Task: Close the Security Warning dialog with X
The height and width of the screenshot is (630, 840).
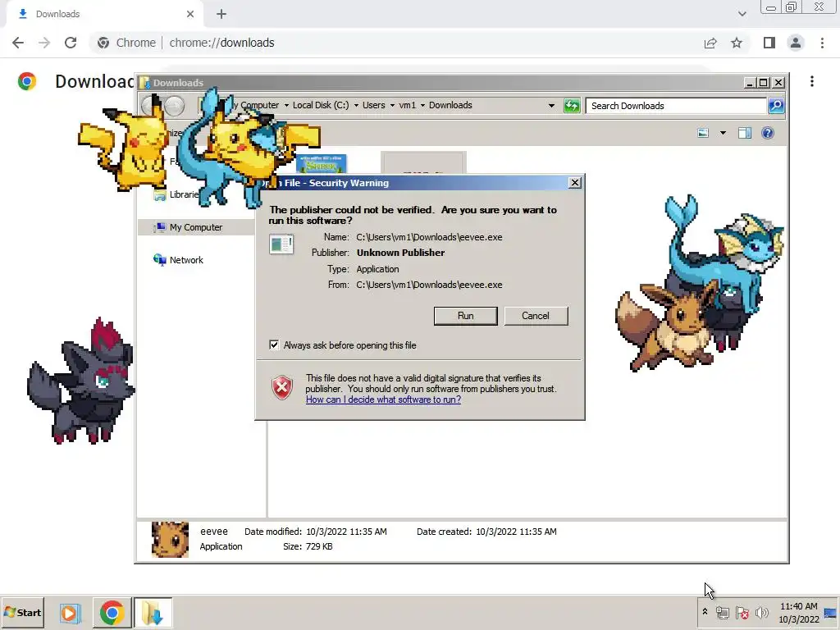Action: click(x=575, y=183)
